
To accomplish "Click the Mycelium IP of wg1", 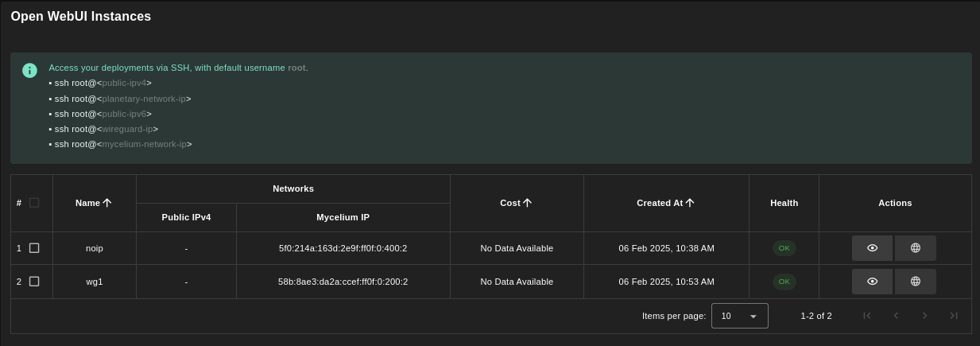I will pos(343,282).
